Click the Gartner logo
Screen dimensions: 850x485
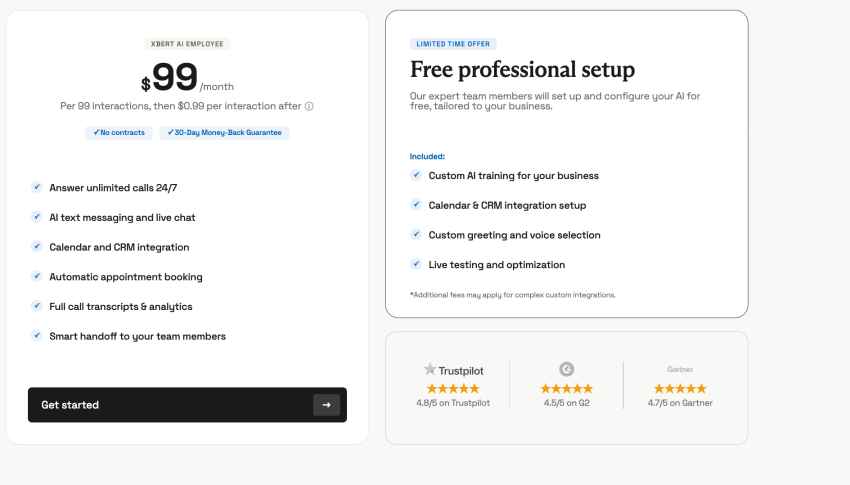680,369
